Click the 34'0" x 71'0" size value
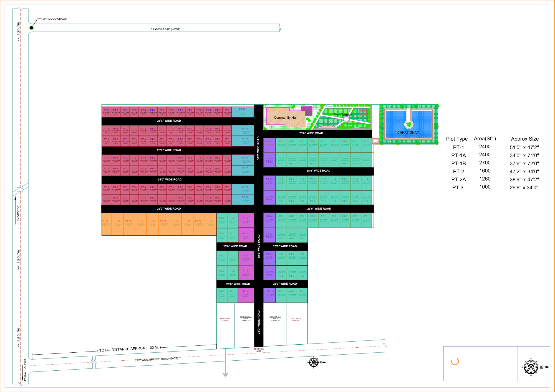 524,155
